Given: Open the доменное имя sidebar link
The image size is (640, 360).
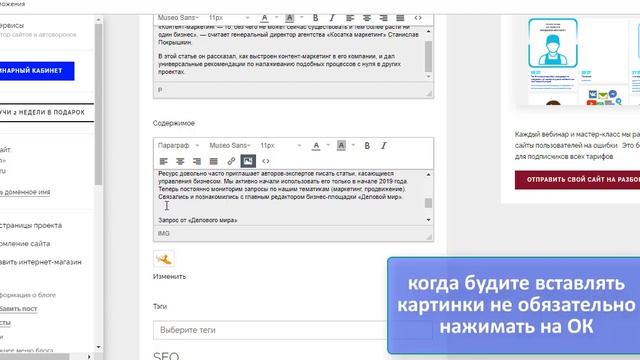Looking at the screenshot, I should click(x=25, y=192).
